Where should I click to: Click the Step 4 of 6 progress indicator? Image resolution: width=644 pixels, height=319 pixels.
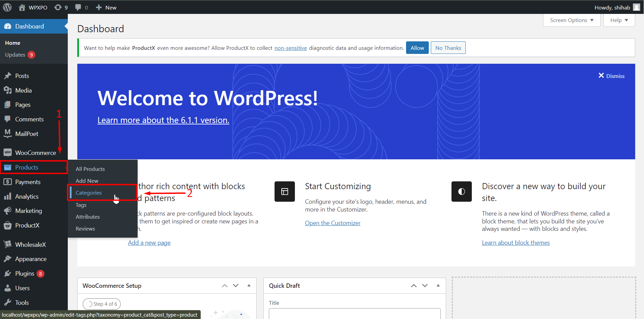(x=102, y=304)
